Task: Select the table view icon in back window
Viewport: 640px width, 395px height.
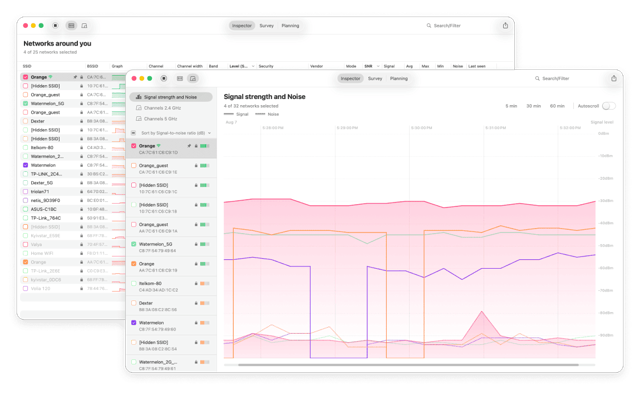Action: click(x=71, y=25)
